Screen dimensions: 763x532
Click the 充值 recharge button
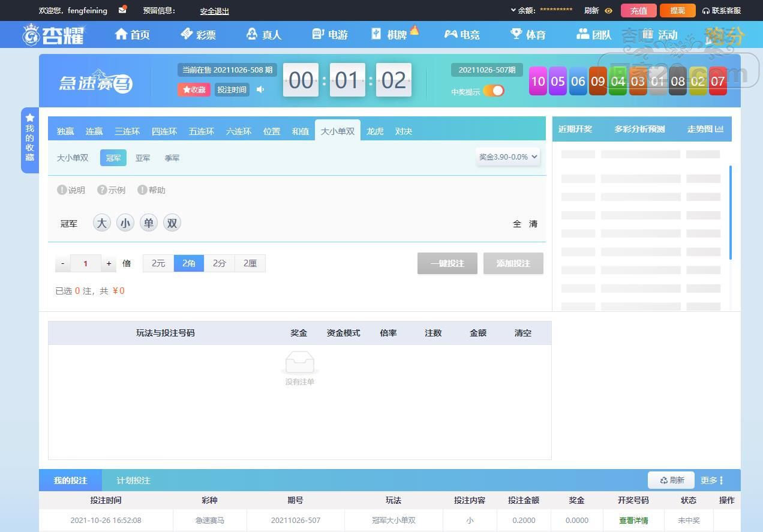[x=639, y=11]
